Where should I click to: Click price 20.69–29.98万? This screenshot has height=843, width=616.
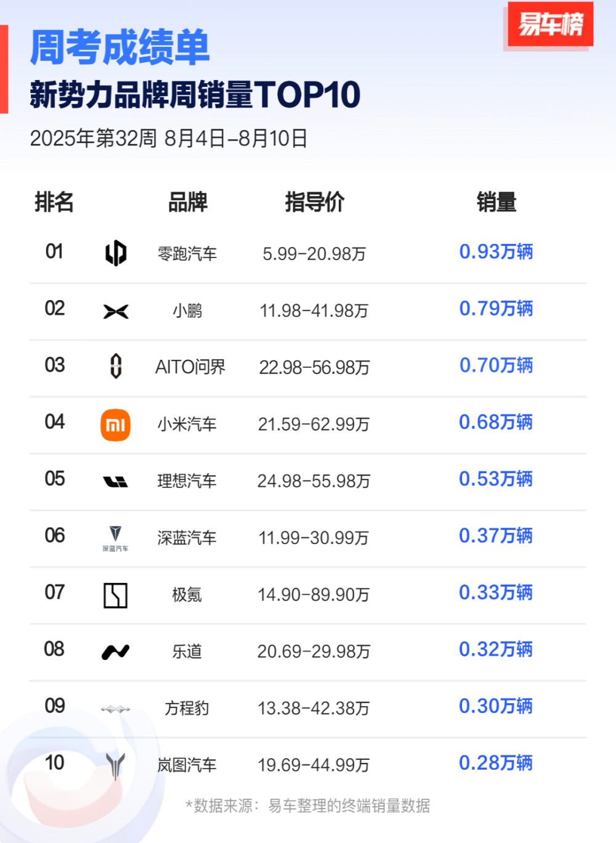pyautogui.click(x=314, y=651)
